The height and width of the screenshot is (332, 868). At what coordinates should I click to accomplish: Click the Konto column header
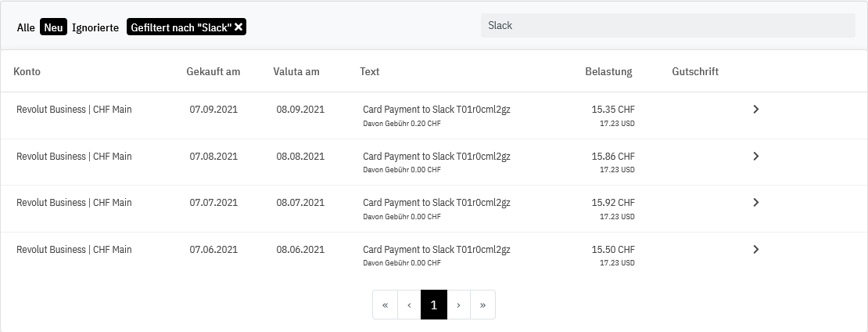27,72
